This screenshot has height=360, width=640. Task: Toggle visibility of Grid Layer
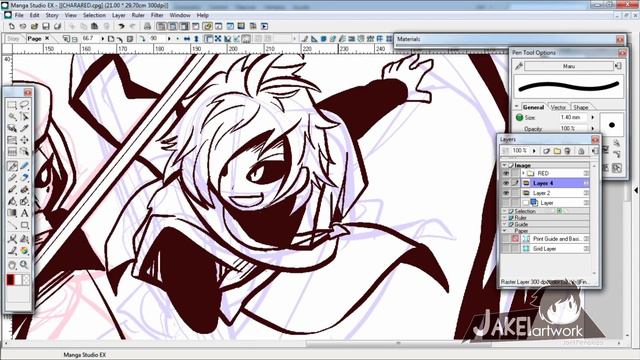tap(506, 249)
